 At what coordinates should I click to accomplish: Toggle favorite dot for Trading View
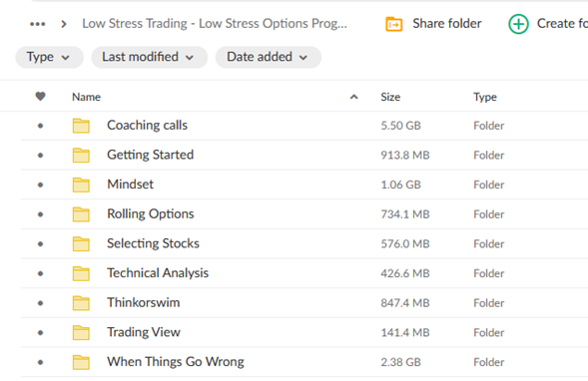pos(41,333)
